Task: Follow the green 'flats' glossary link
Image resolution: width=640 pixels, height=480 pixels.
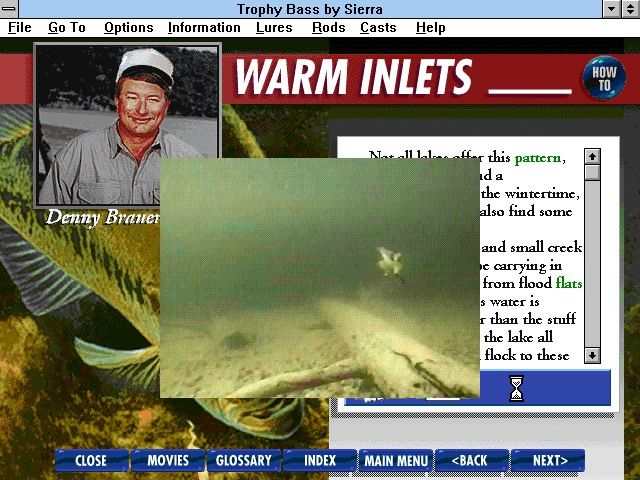Action: 568,283
